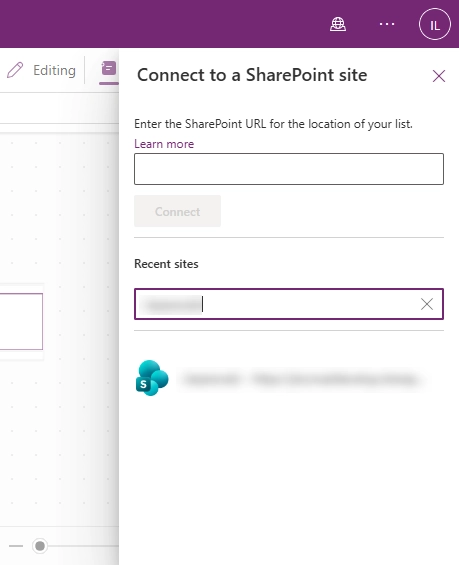
Task: Open the Learn more link
Action: (164, 144)
